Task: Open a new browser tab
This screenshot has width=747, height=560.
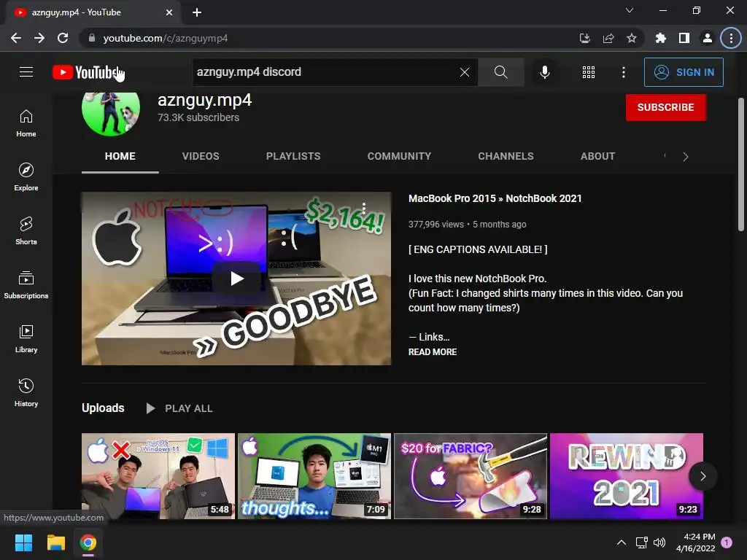Action: pos(197,12)
